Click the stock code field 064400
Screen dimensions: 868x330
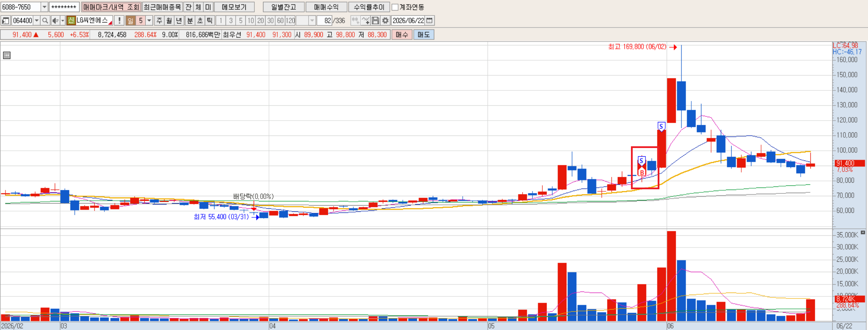click(23, 21)
